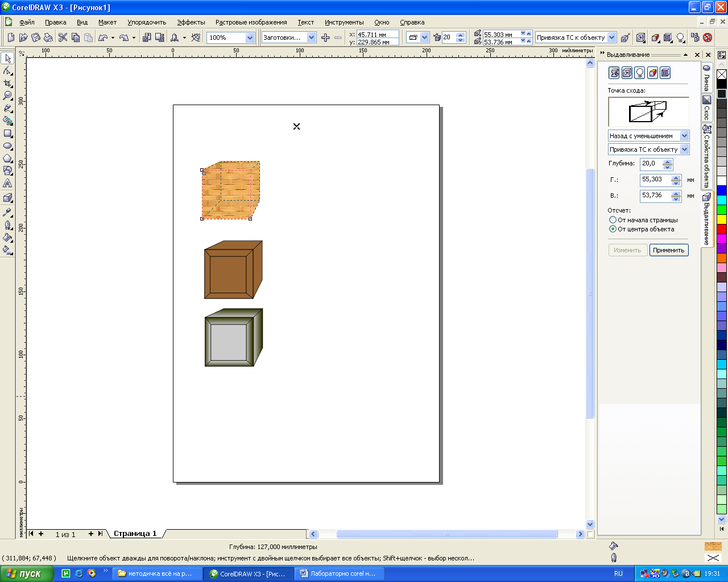Switch to 'методичка всё на р...' taskbar window
Screen dimensions: 728x582
[x=157, y=573]
